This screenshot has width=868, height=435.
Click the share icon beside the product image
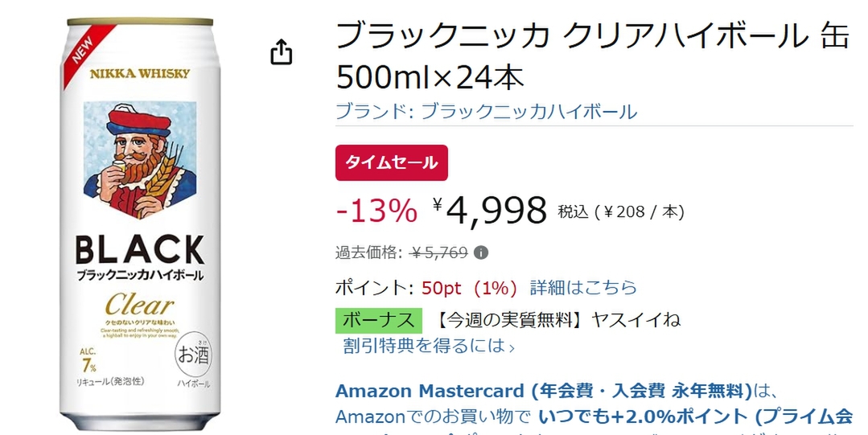281,54
